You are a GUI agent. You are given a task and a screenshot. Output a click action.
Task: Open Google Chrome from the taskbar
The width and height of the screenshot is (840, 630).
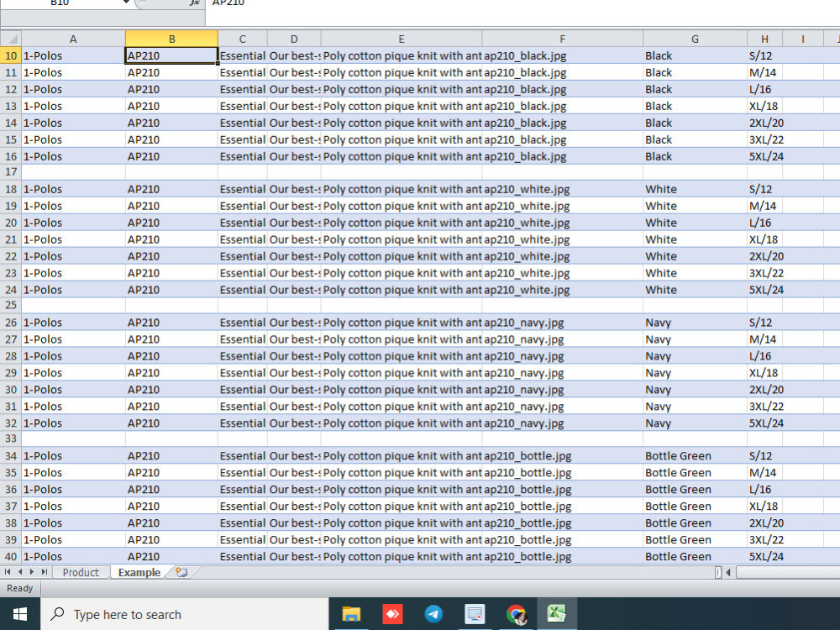click(x=516, y=614)
